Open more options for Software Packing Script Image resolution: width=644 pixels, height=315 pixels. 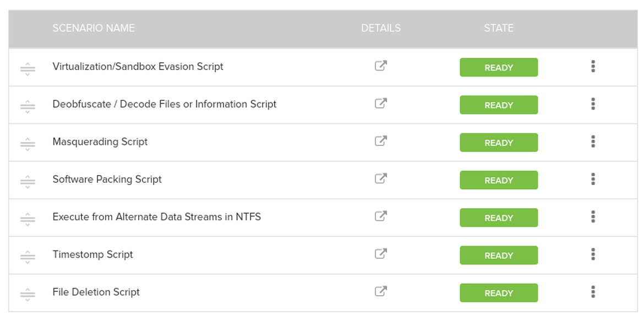coord(593,179)
